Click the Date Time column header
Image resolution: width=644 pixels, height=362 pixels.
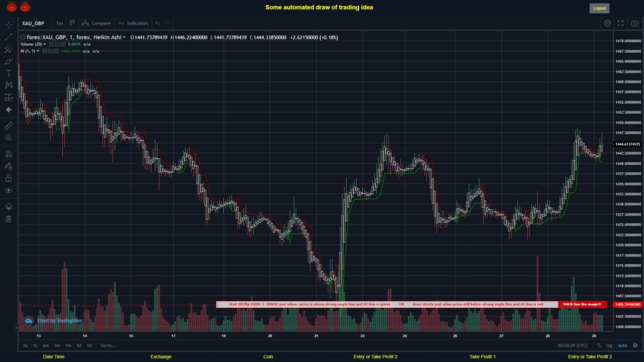(x=54, y=357)
